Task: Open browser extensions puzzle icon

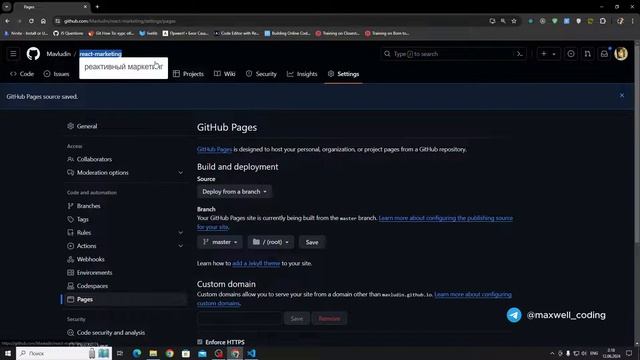Action: [x=603, y=21]
